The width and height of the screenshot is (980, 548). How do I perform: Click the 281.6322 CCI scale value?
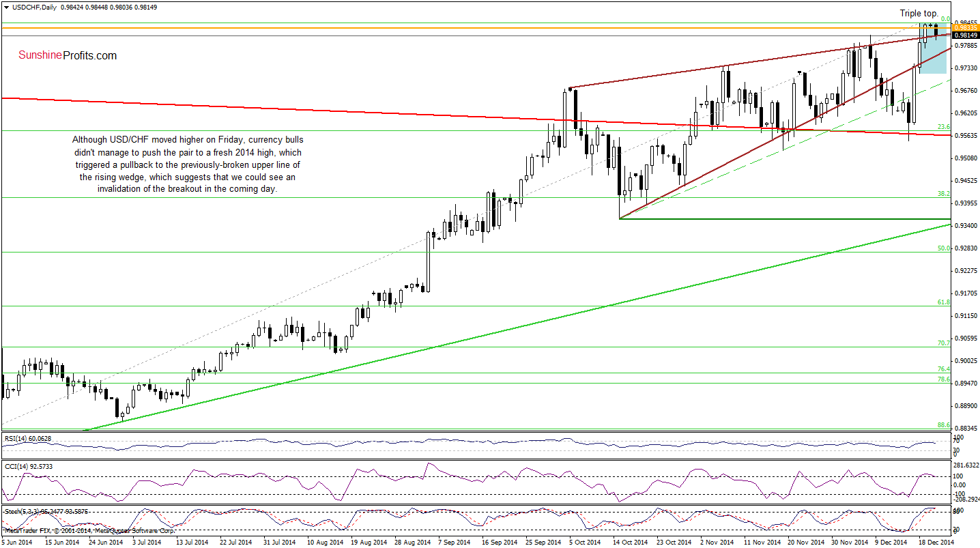click(966, 465)
